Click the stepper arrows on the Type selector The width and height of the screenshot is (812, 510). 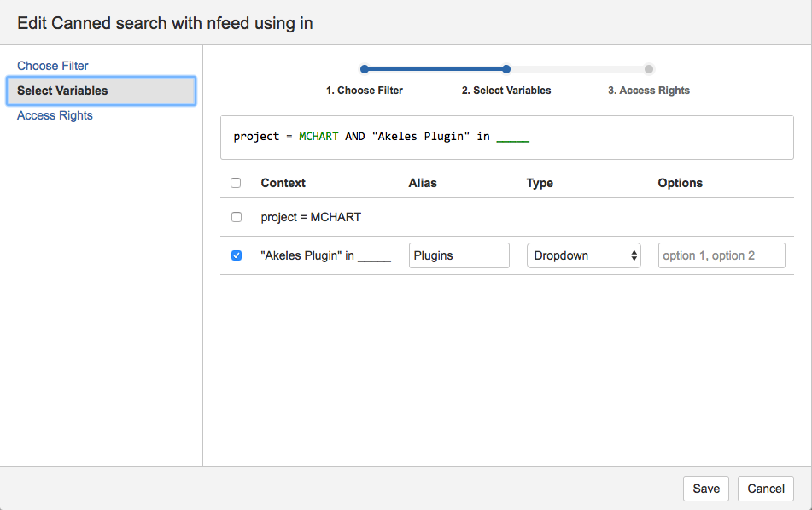[x=634, y=255]
